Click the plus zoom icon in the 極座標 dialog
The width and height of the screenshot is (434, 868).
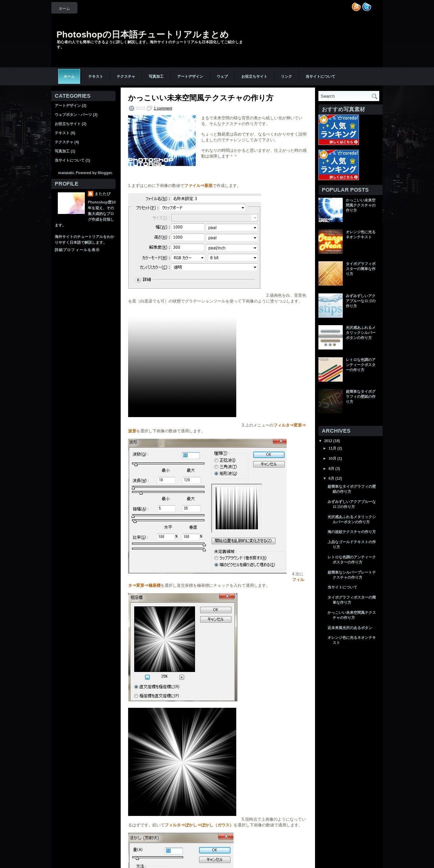(182, 677)
